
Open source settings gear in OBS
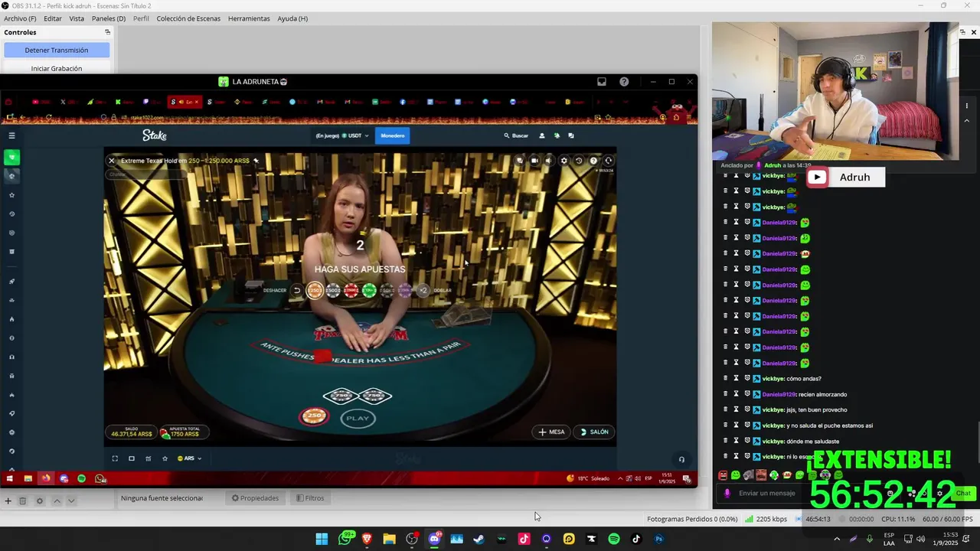click(40, 501)
